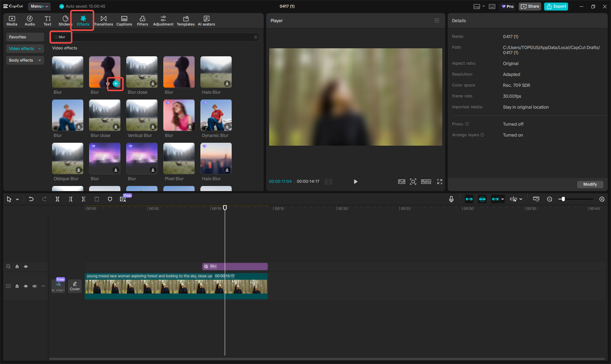Expand the selection tool dropdown arrow

[x=17, y=199]
